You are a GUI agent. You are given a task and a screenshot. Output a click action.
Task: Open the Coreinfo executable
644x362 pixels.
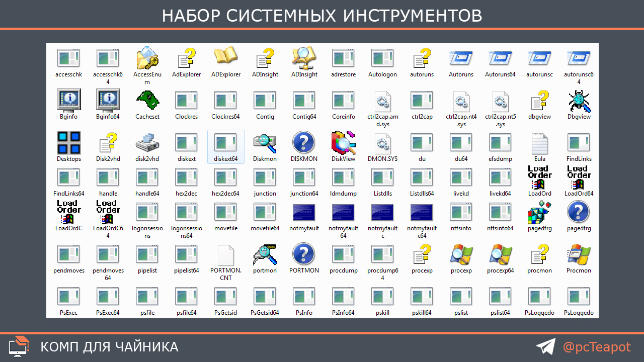343,101
